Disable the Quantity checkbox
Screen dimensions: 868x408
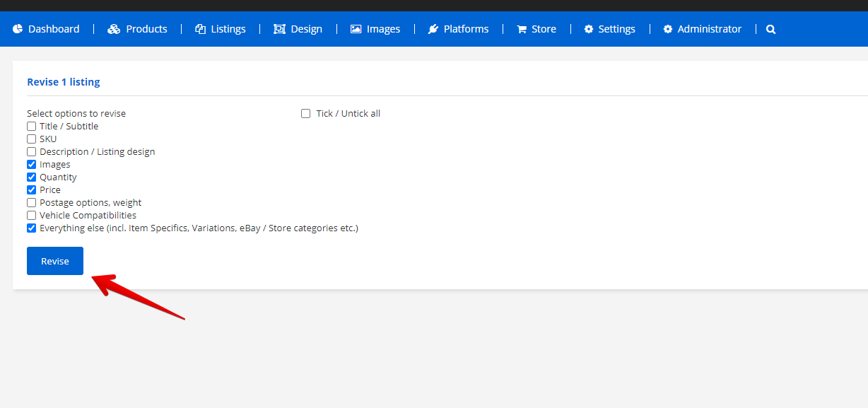click(31, 177)
